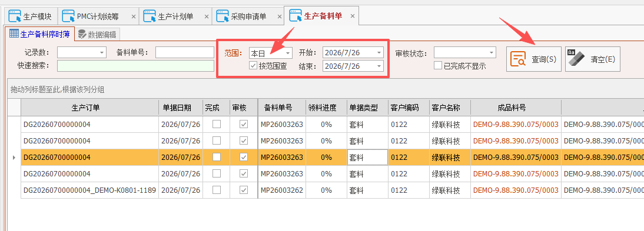Select the 生产备料序时薄 sub-tab
Screen dimensions: 644x231
coord(39,34)
